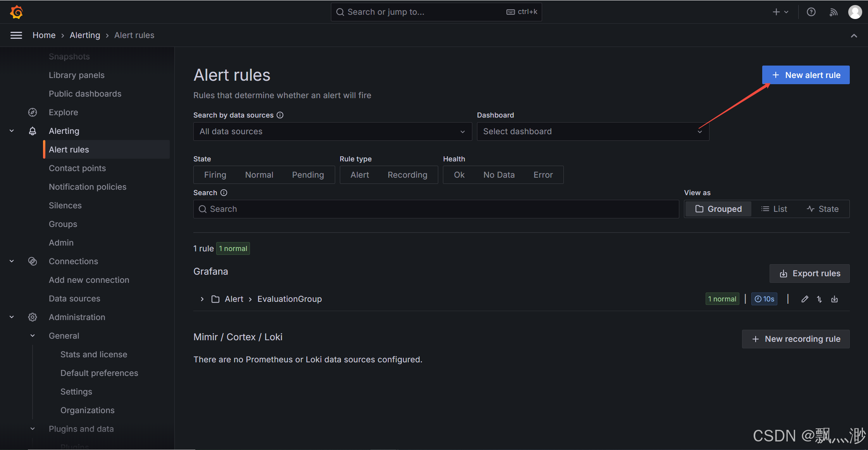This screenshot has height=450, width=868.
Task: Go to Home breadcrumb
Action: (44, 35)
